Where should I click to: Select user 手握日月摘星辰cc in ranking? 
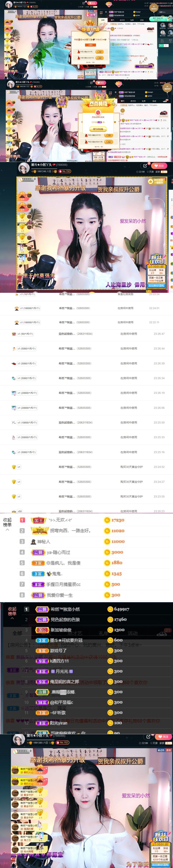point(63,585)
